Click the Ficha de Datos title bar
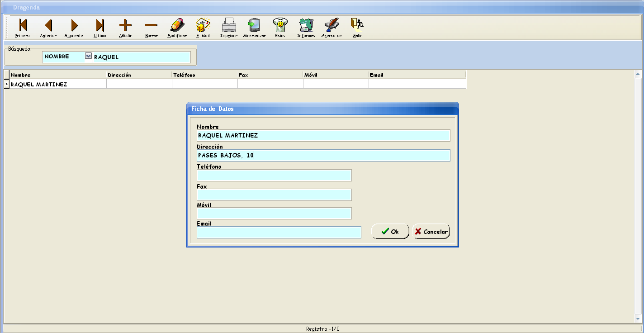 pos(322,109)
